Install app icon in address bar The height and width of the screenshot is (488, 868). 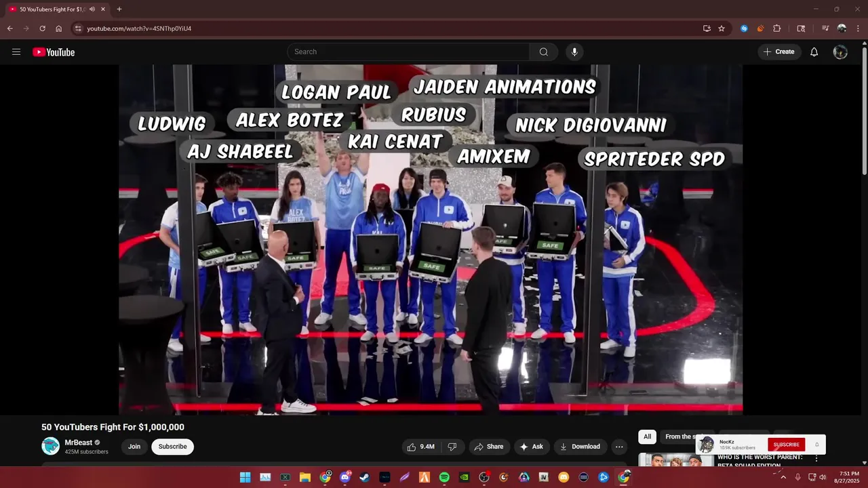tap(707, 28)
